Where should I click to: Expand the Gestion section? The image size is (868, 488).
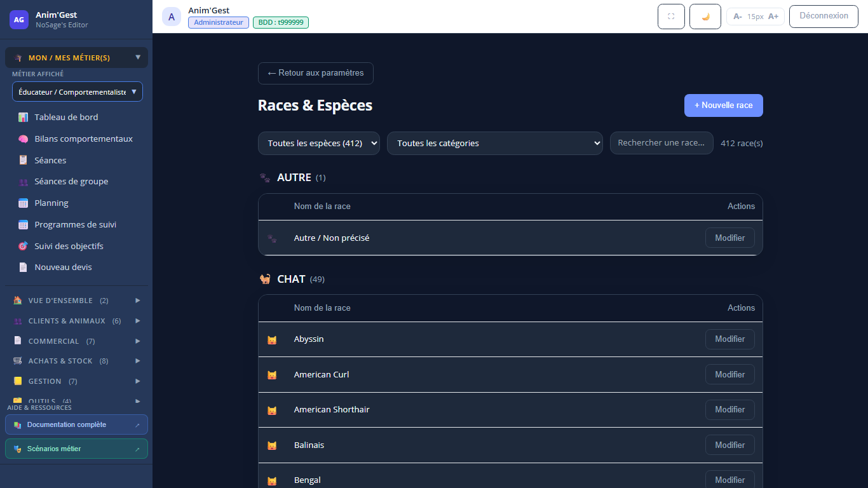pos(76,381)
